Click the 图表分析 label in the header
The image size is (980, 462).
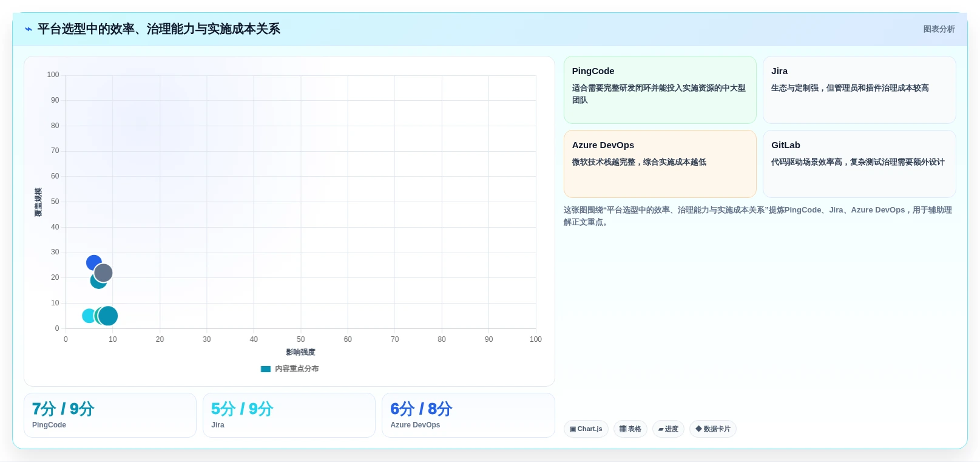pos(939,29)
